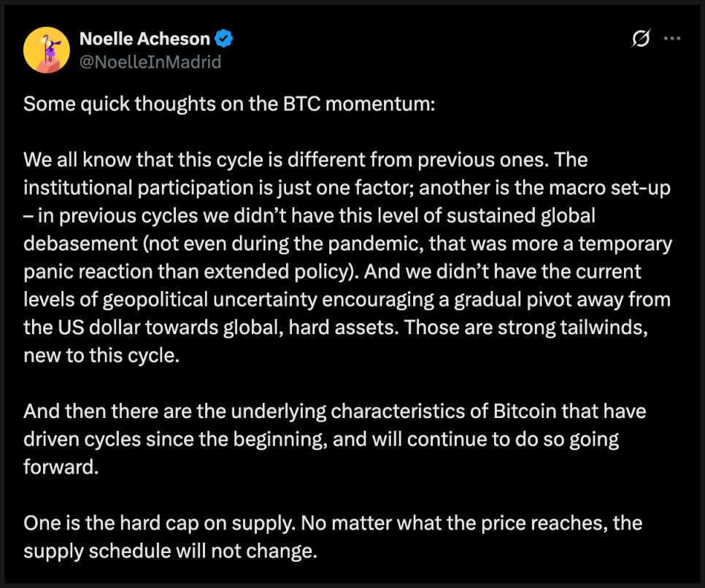Click the Grok explain-post icon
This screenshot has height=588, width=705.
tap(641, 40)
